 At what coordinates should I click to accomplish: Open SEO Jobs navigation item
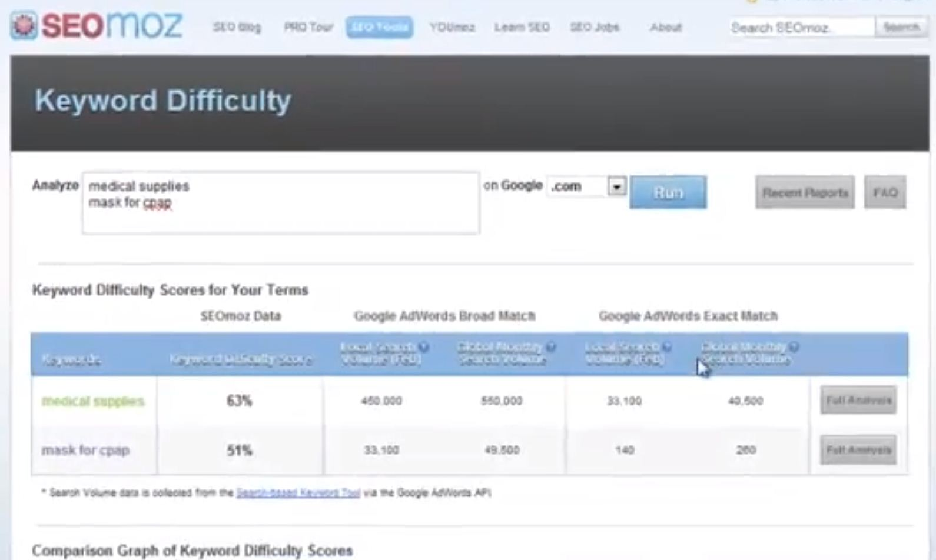pyautogui.click(x=595, y=27)
